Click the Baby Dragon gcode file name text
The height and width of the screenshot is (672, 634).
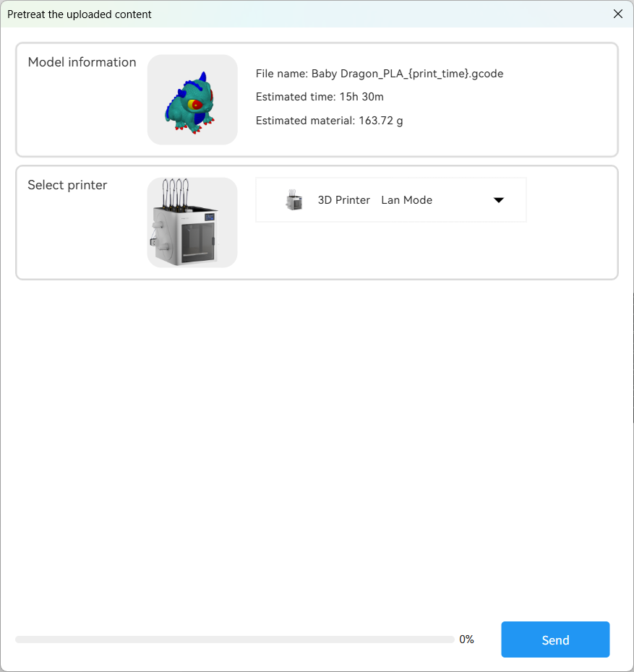pos(380,74)
